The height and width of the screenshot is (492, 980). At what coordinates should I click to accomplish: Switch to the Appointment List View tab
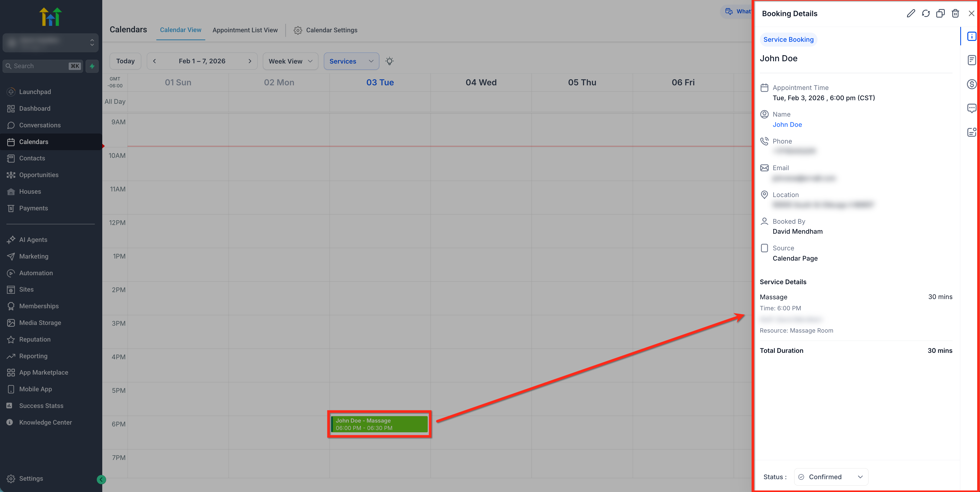pos(245,30)
